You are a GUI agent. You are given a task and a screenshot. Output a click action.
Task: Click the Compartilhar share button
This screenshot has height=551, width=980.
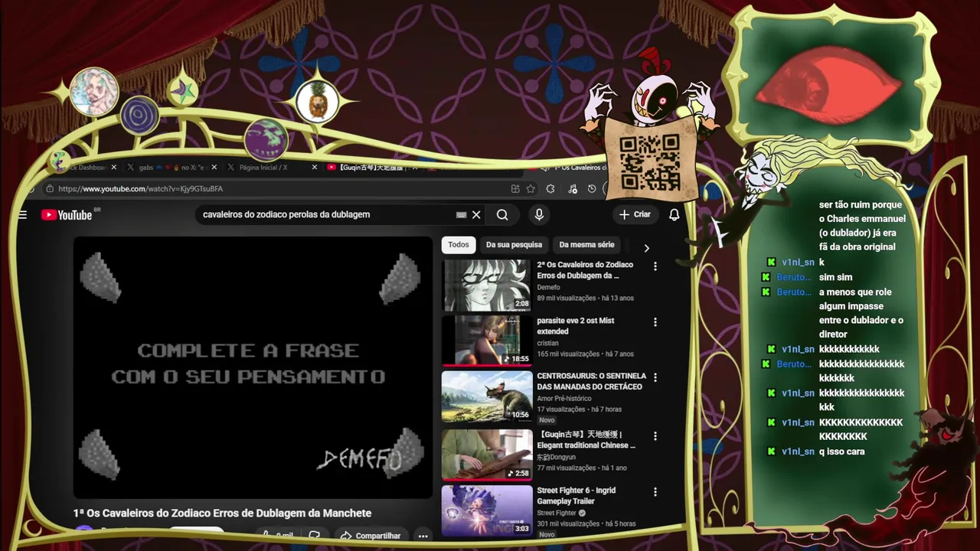[x=371, y=536]
